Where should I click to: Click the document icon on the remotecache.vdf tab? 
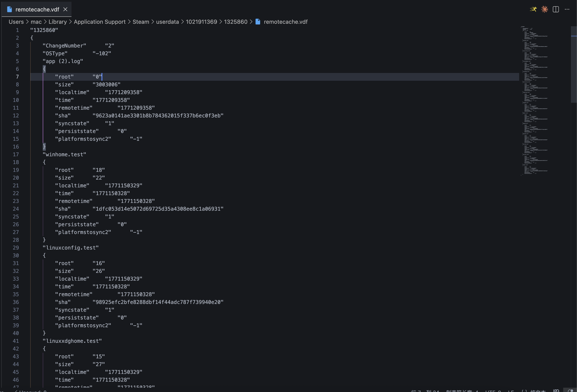(x=9, y=9)
